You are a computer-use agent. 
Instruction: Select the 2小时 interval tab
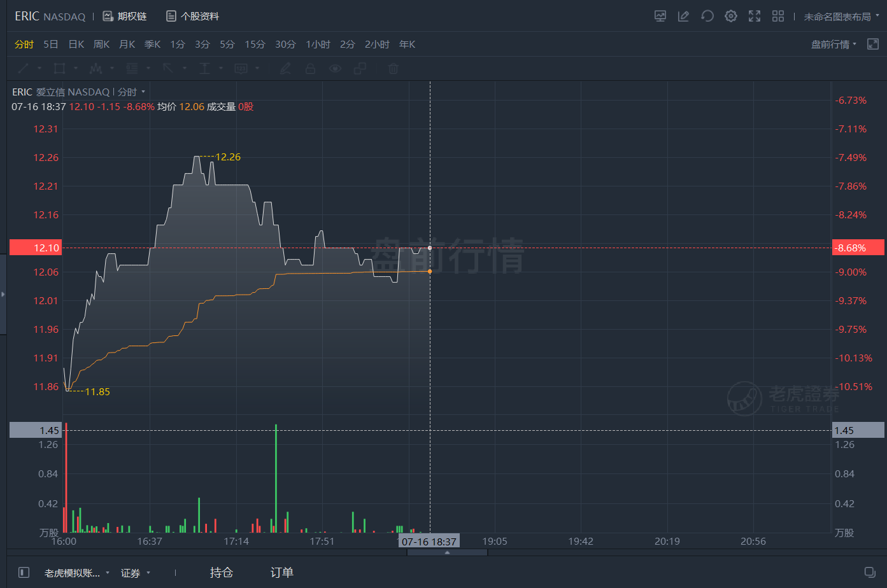pos(377,44)
